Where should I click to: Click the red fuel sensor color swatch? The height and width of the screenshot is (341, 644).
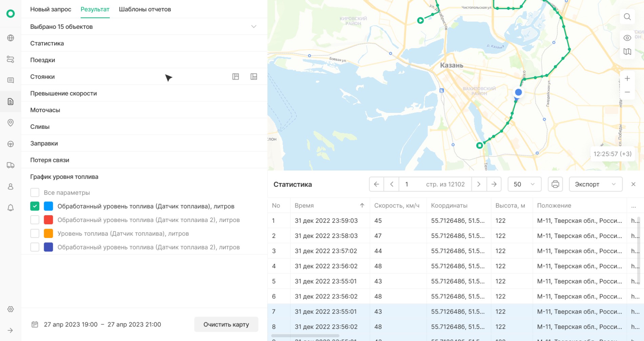tap(48, 220)
